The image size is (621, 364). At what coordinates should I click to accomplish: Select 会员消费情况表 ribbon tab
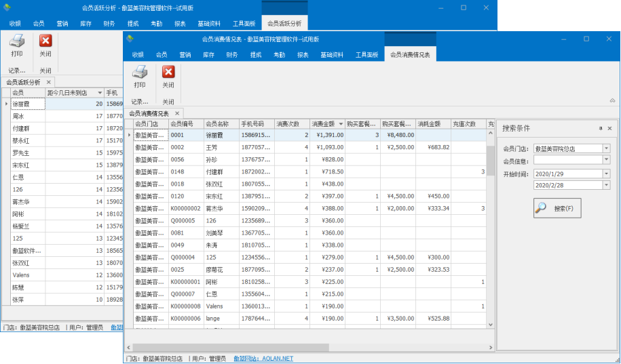[x=411, y=55]
